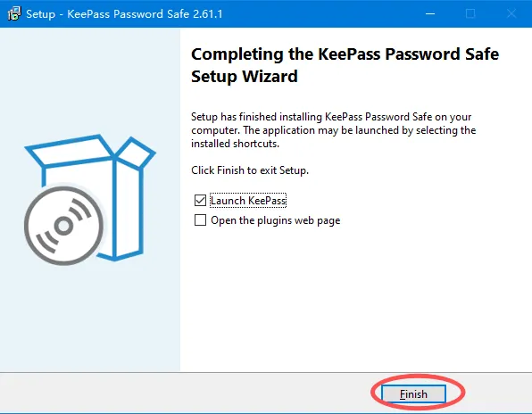Click the greyed-out maximize button
Viewport: 532px width, 414px height.
click(470, 14)
